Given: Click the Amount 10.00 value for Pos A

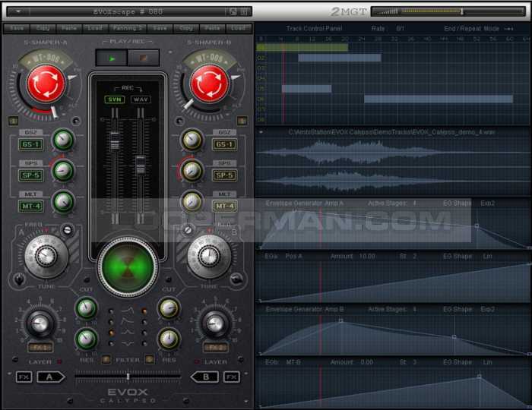Looking at the screenshot, I should pos(367,257).
